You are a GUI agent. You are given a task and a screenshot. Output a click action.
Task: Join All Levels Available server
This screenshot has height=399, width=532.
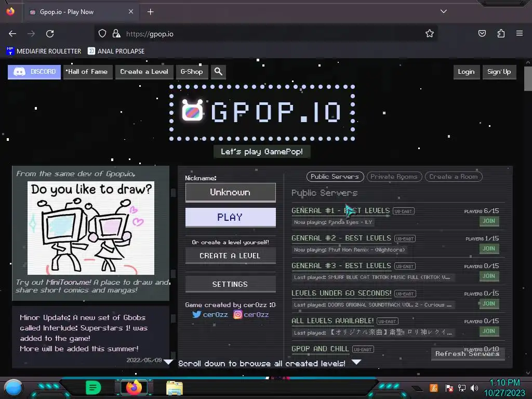(x=489, y=331)
